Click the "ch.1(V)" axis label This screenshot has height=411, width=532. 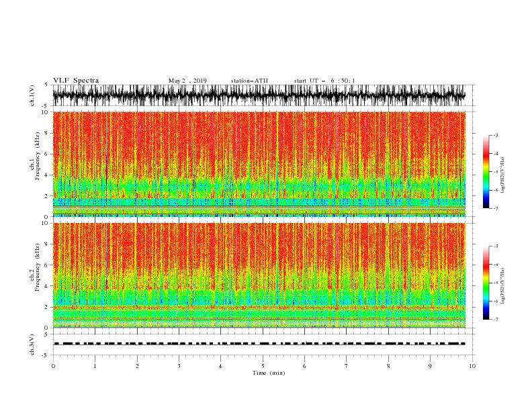pyautogui.click(x=32, y=95)
